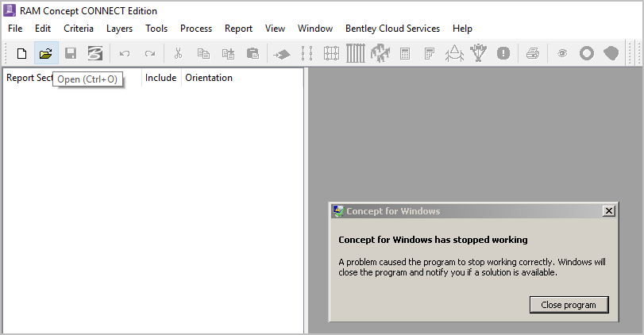Open the Help menu
This screenshot has height=335, width=644.
[x=462, y=29]
